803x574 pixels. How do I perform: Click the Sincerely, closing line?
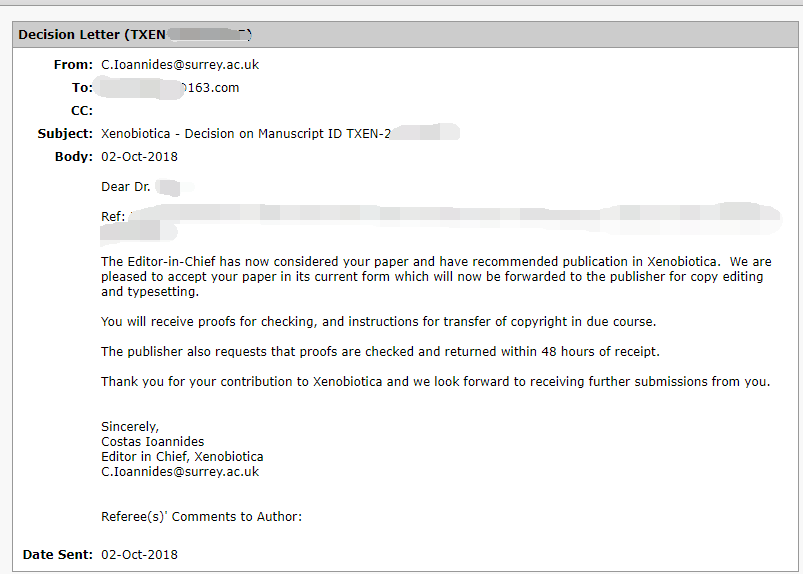coord(130,427)
